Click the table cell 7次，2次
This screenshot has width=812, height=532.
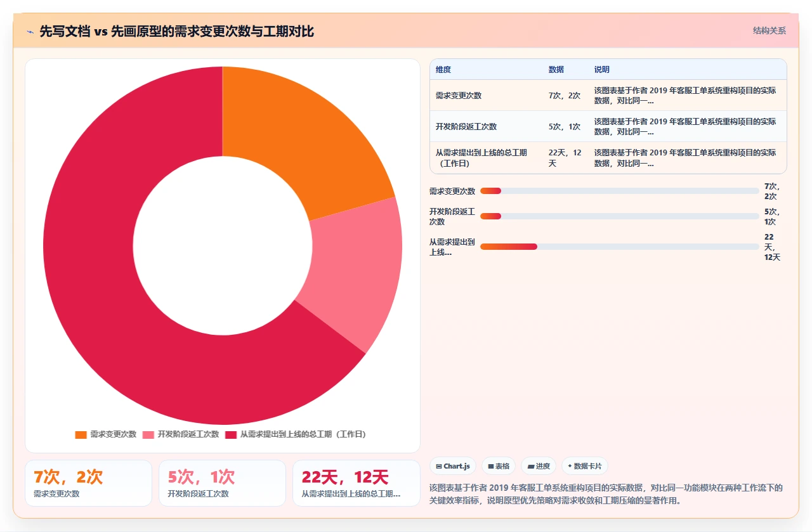565,96
